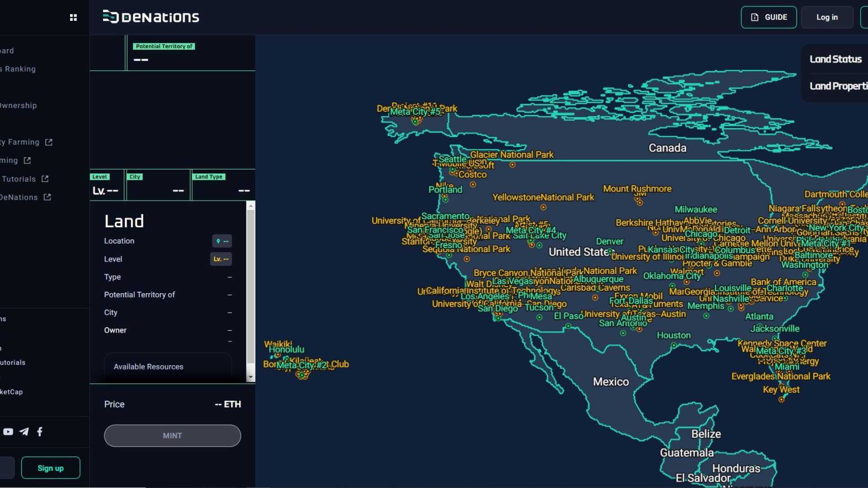Viewport: 868px width, 488px height.
Task: Open the Ranking sidebar item
Action: pyautogui.click(x=18, y=69)
